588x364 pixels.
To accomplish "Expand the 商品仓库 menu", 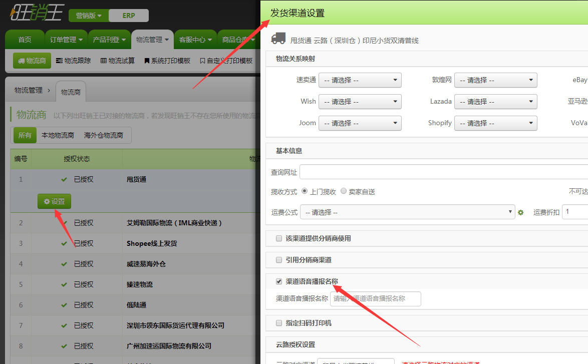I will [x=238, y=40].
